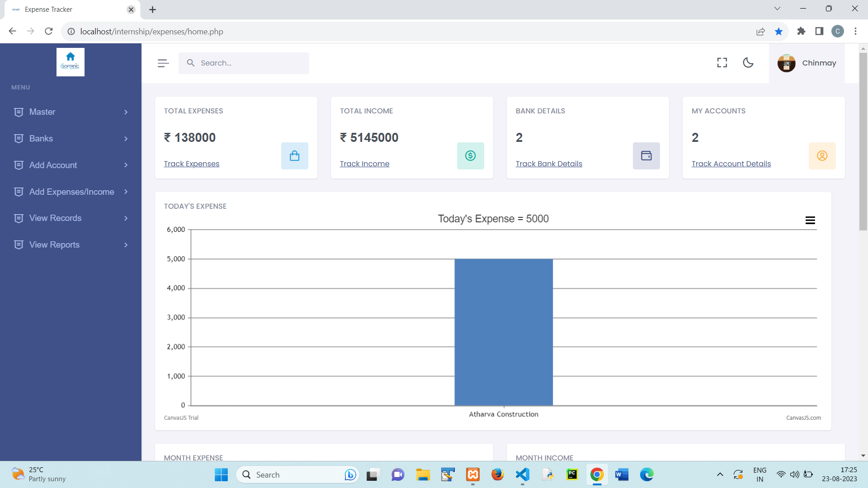Go back in browser history
The height and width of the screenshot is (488, 868).
(12, 31)
